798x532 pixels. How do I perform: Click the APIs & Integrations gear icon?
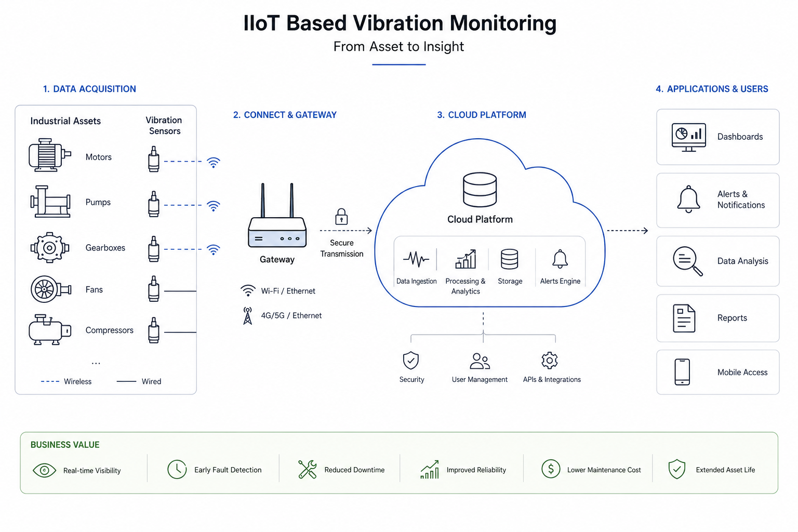(550, 360)
